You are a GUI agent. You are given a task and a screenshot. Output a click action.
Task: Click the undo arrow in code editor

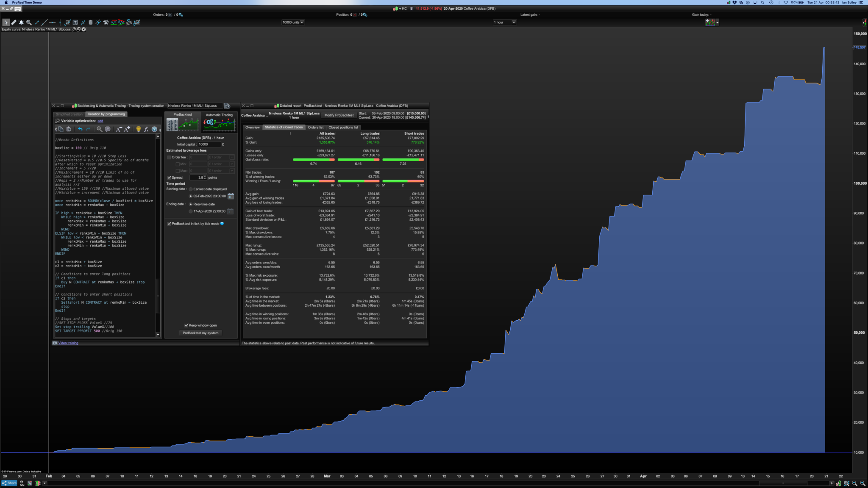(80, 129)
